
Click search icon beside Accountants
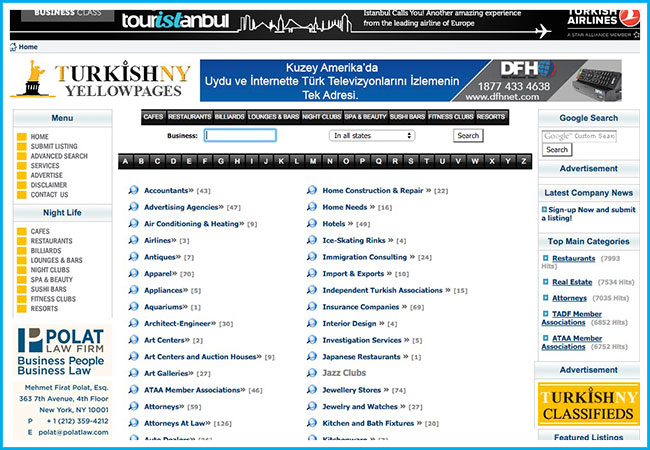133,190
